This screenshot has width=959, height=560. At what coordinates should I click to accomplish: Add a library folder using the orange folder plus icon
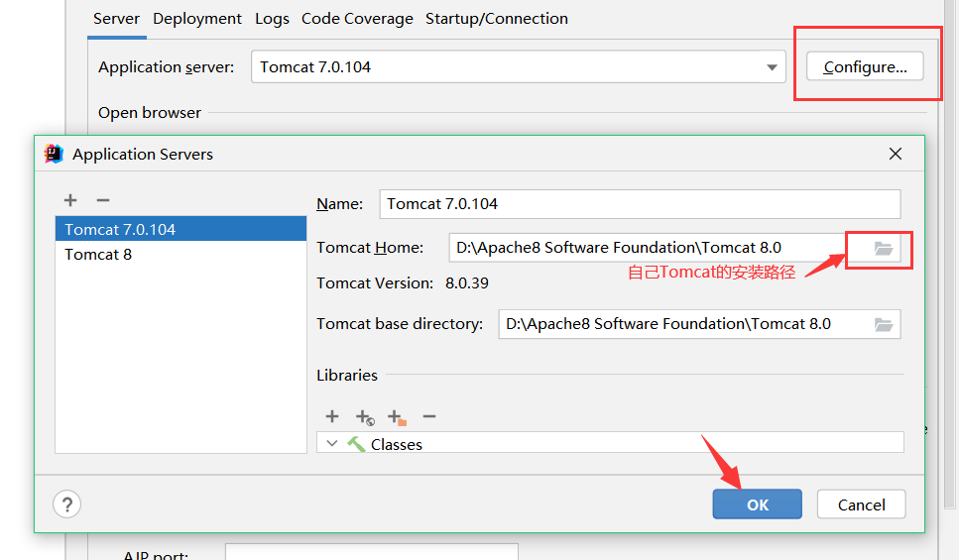[397, 417]
